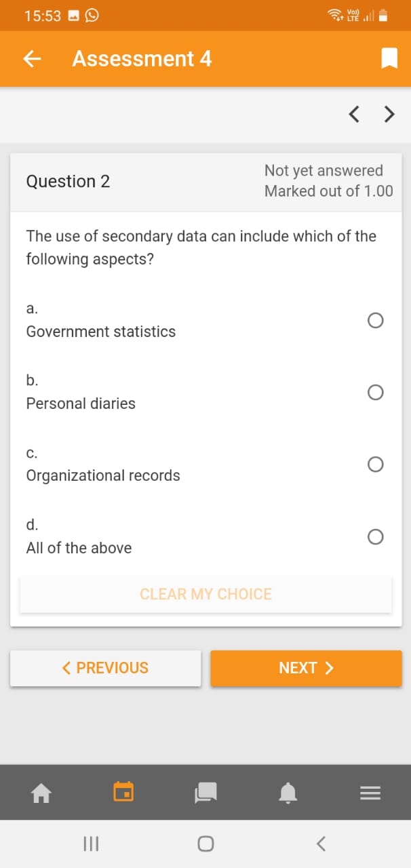The width and height of the screenshot is (411, 868).
Task: Tap the question text area of Question 2
Action: [x=201, y=248]
